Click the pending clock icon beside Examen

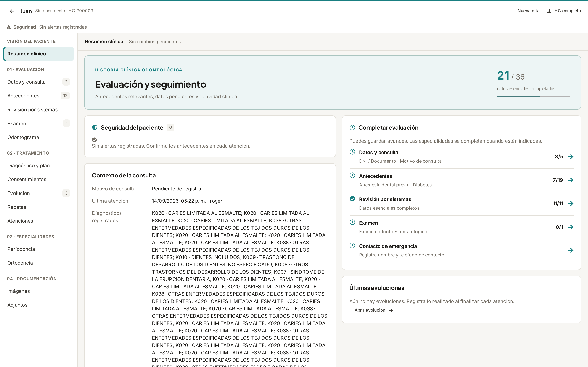[352, 222]
